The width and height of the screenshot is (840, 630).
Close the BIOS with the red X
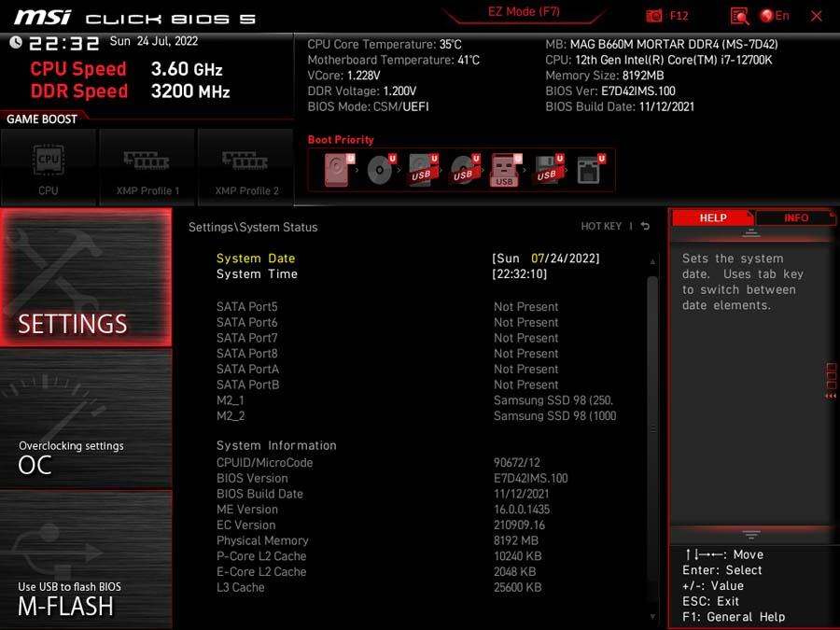(816, 16)
